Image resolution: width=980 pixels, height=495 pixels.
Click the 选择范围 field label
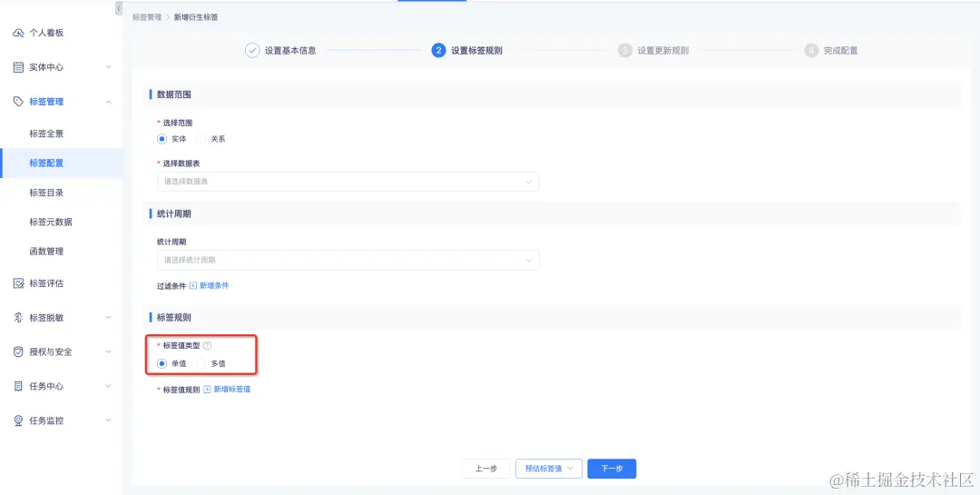[178, 124]
